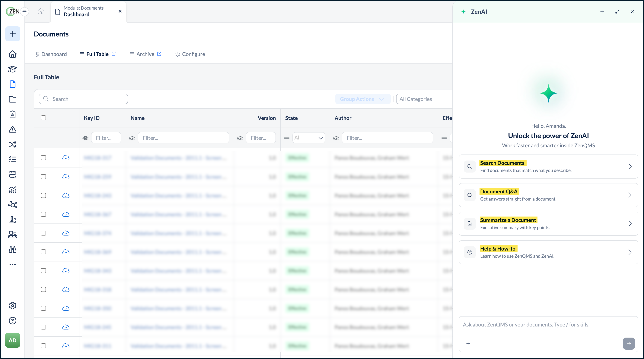Focus the Name filter field

point(183,138)
